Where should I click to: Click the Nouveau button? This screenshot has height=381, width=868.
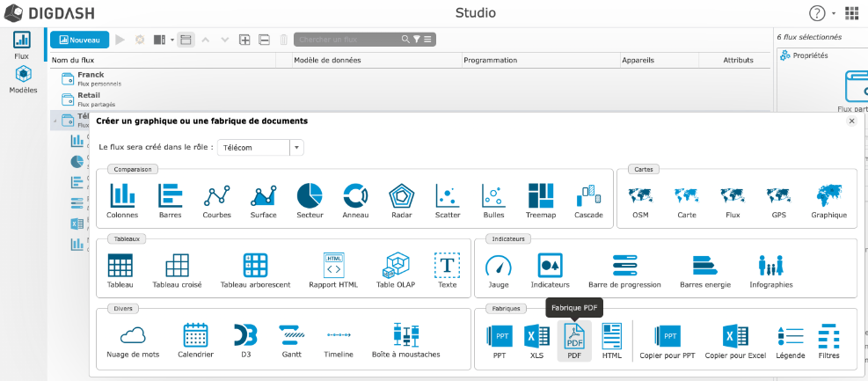[79, 40]
